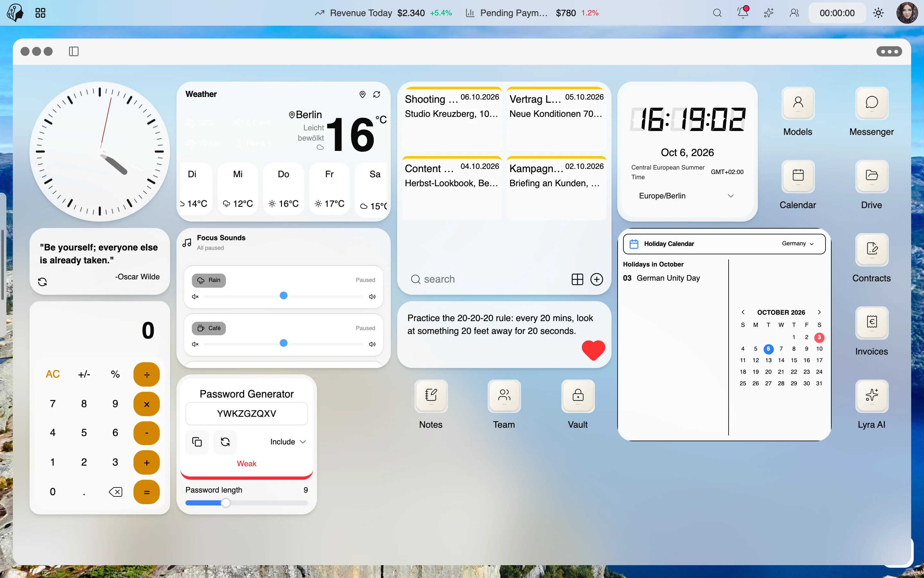Expand the Include options dropdown
The width and height of the screenshot is (924, 578).
[x=288, y=442]
